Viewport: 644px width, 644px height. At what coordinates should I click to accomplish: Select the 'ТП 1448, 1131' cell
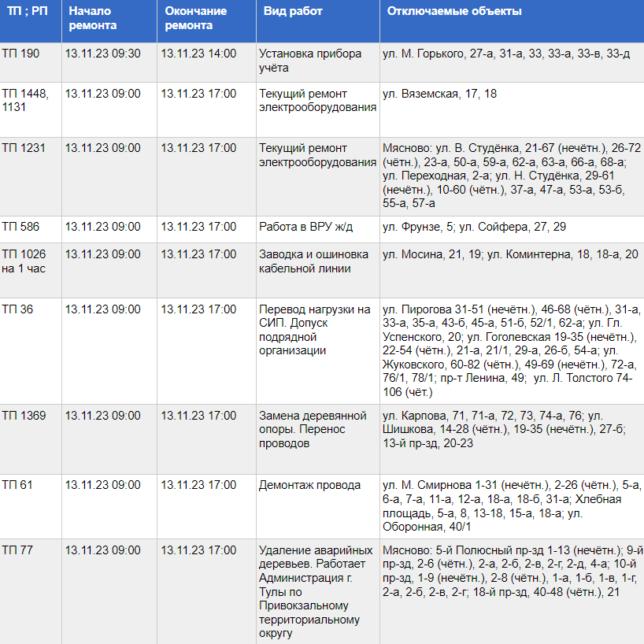pyautogui.click(x=31, y=109)
